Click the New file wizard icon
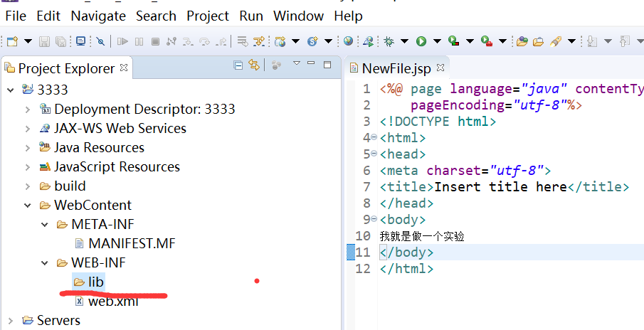 pos(12,41)
